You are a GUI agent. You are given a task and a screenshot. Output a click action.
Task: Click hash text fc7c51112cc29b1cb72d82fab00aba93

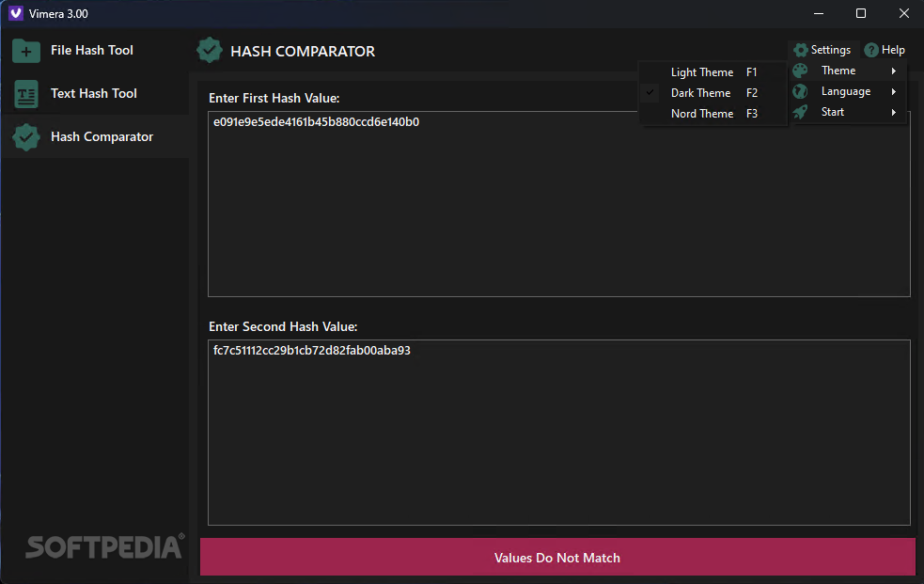click(x=312, y=351)
